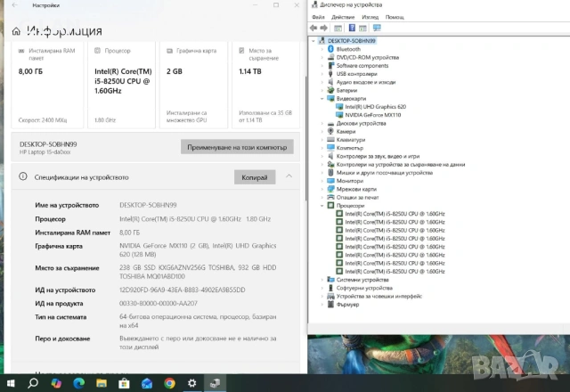Click the Фърмуер firmware icon
Viewport: 570px width, 392px height.
(330, 305)
